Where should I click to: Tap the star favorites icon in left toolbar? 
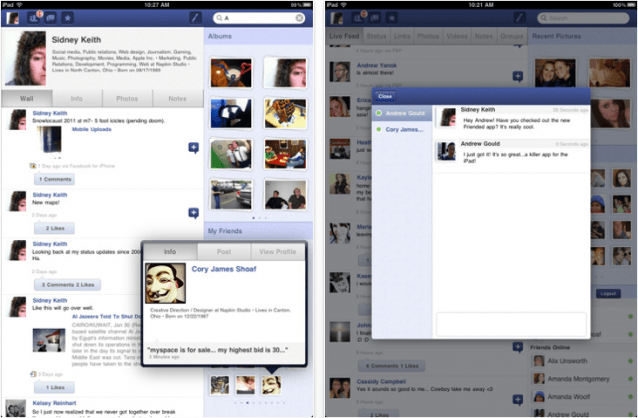pos(68,18)
